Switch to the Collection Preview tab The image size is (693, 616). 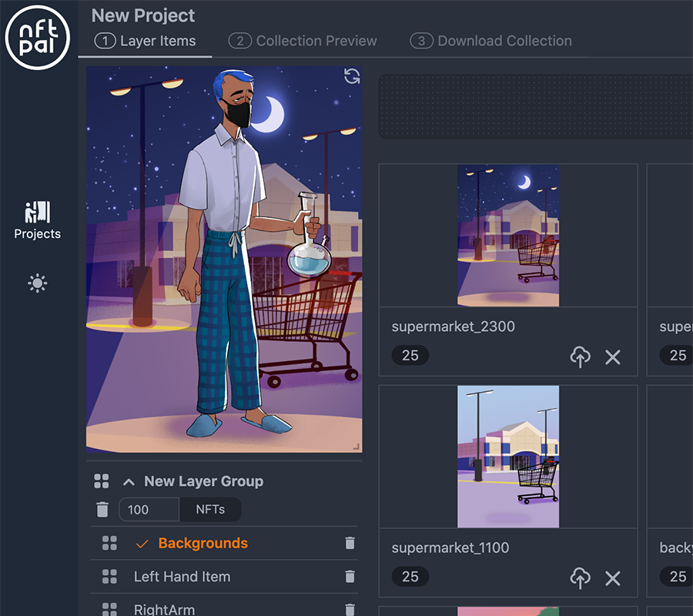click(x=303, y=41)
